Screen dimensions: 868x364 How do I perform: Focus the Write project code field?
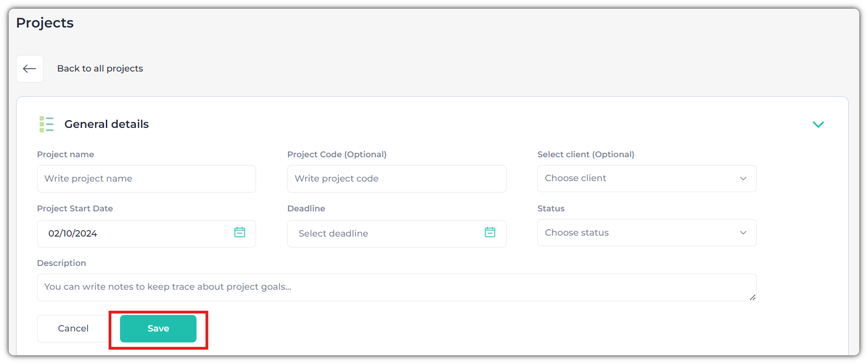[x=396, y=179]
